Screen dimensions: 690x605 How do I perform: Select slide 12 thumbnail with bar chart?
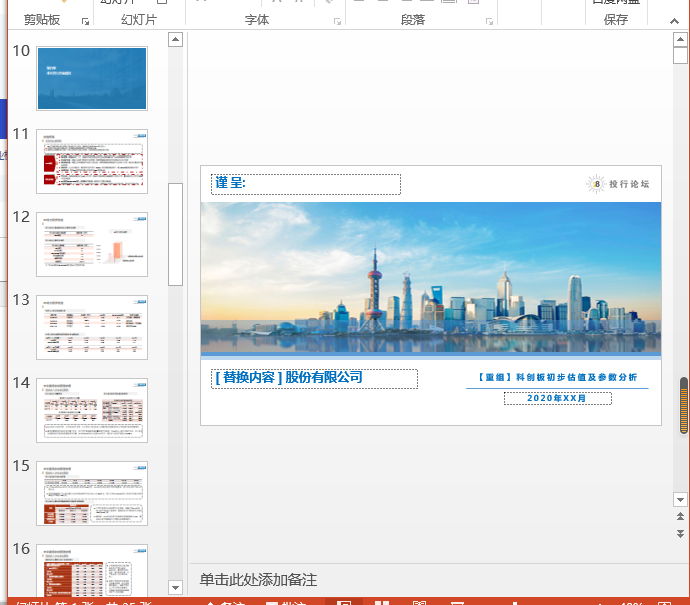[x=92, y=244]
